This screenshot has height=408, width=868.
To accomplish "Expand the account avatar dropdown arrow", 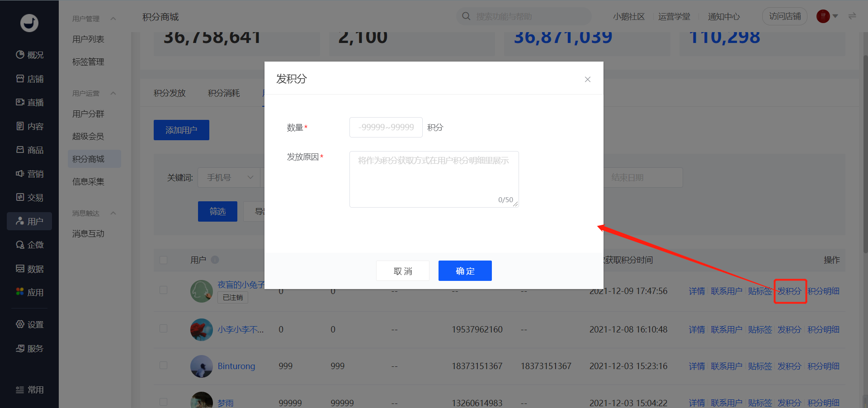I will 835,16.
